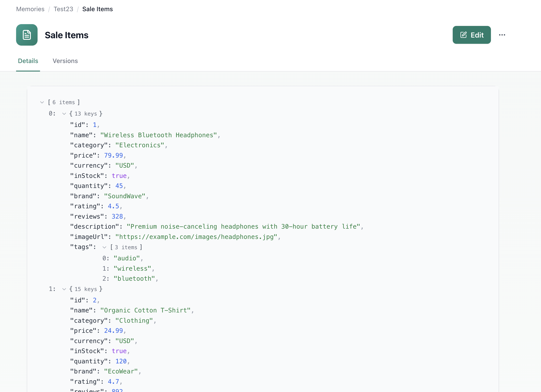Open the three-dot options menu

point(502,35)
